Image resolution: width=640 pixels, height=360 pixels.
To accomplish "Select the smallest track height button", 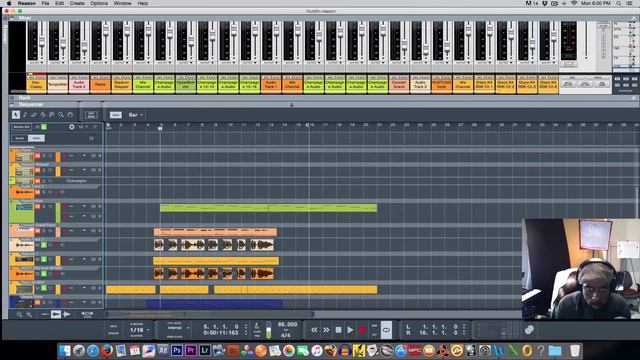I will (45, 314).
